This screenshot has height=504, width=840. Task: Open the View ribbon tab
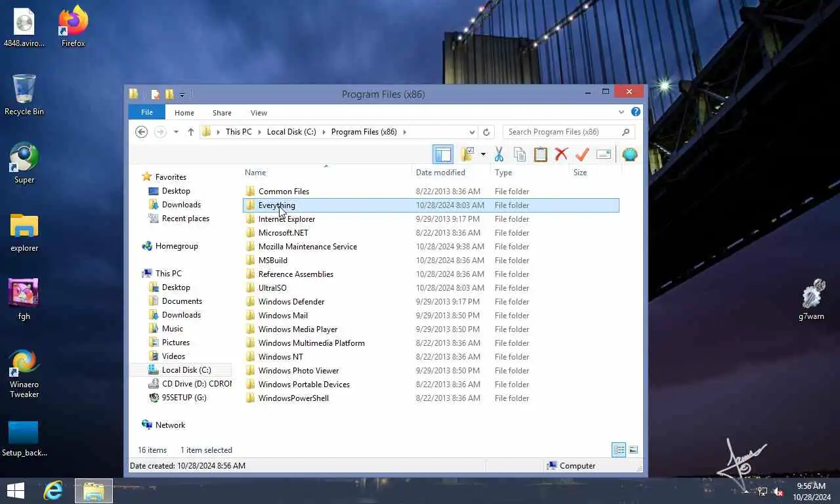[x=259, y=113]
